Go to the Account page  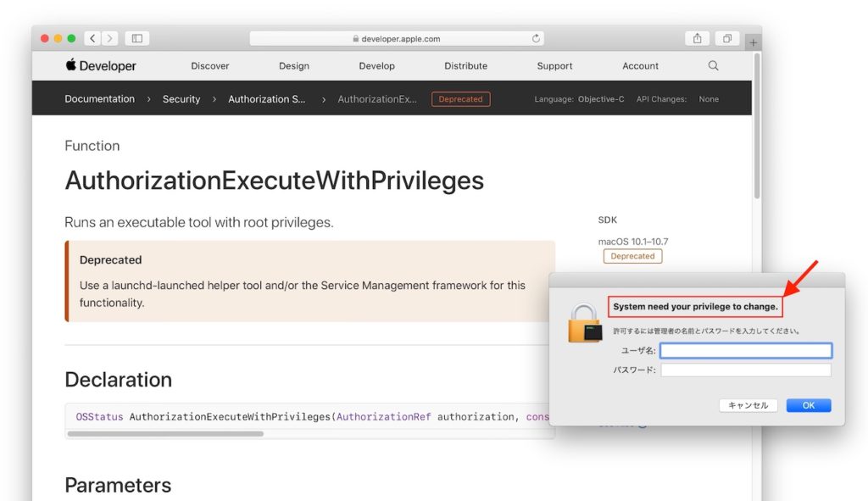pyautogui.click(x=640, y=66)
